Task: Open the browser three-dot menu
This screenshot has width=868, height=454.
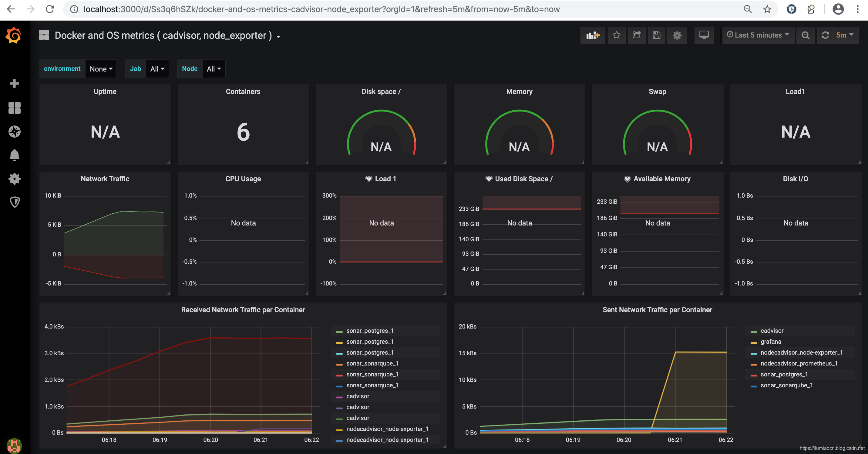Action: [x=858, y=9]
